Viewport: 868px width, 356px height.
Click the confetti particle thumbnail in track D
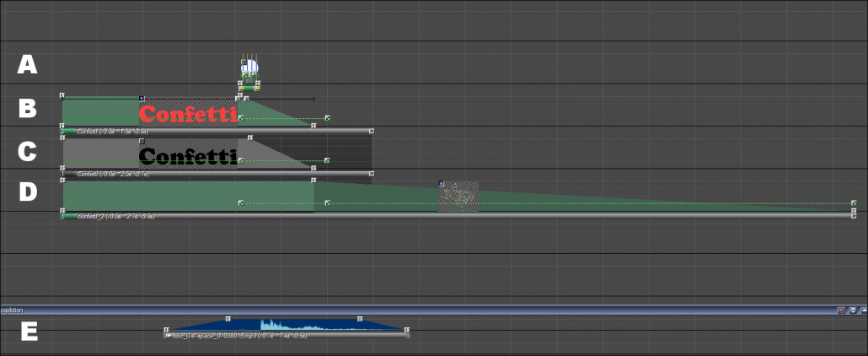(x=459, y=197)
